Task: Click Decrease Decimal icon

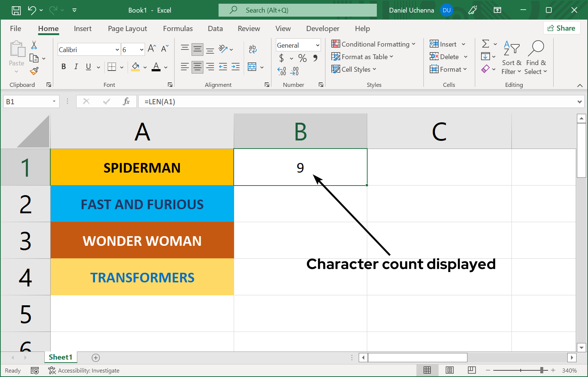Action: pos(294,71)
